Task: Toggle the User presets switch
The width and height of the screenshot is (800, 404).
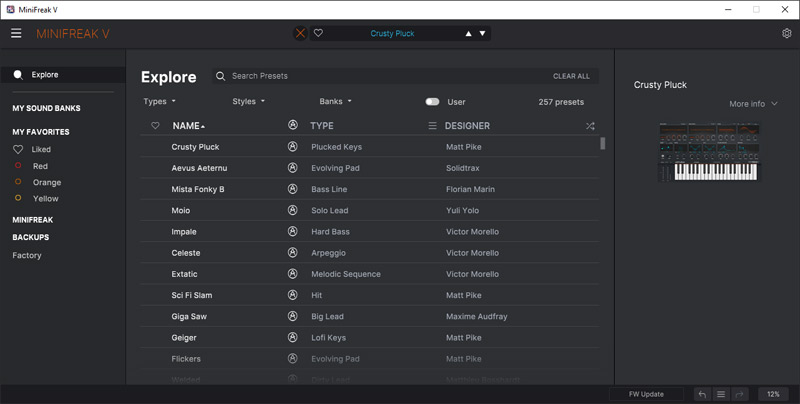Action: (432, 102)
